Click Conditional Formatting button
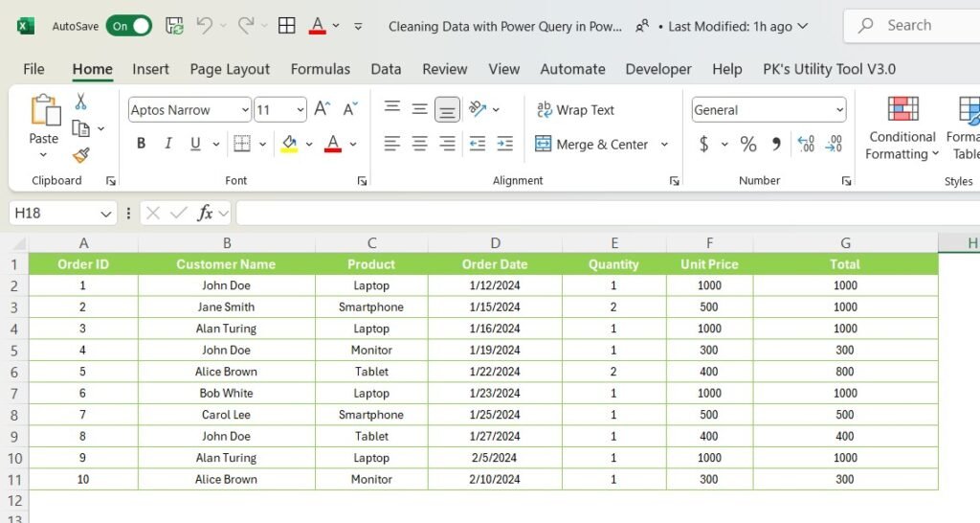 point(902,128)
